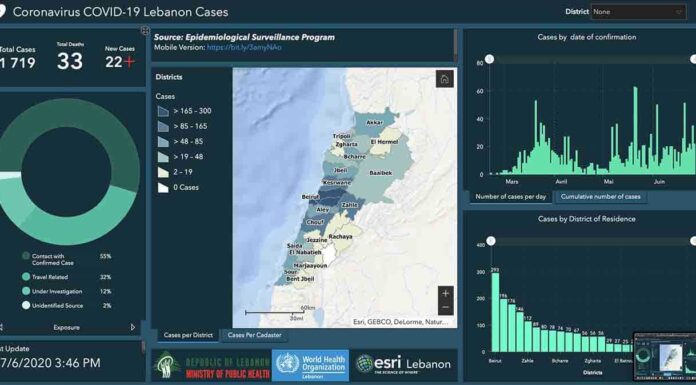This screenshot has width=696, height=385.
Task: Select the Cases Per Cadaster tab
Action: coord(254,335)
